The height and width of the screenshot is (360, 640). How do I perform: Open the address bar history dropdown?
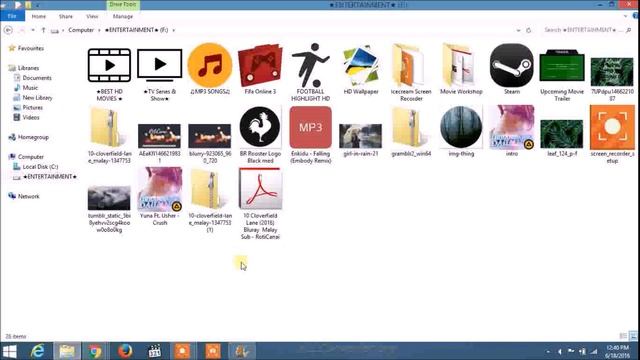[x=518, y=30]
